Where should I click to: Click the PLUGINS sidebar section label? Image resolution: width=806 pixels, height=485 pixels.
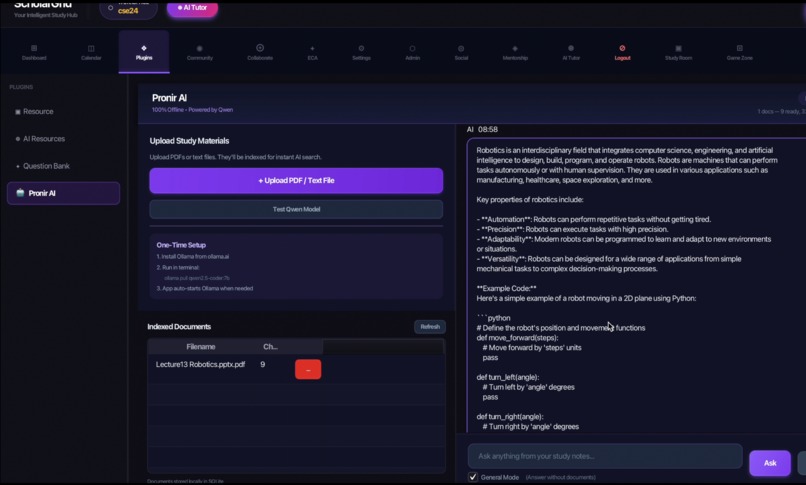(21, 87)
